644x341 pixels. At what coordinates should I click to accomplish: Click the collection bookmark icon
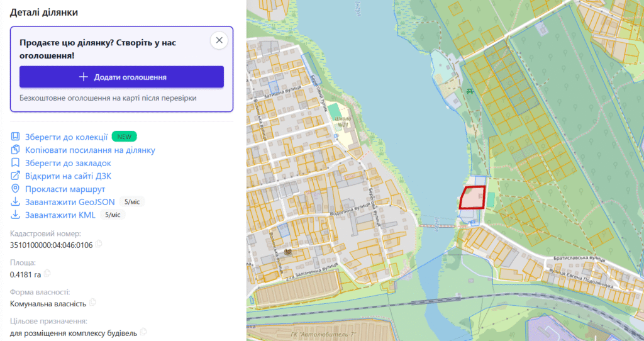point(15,137)
